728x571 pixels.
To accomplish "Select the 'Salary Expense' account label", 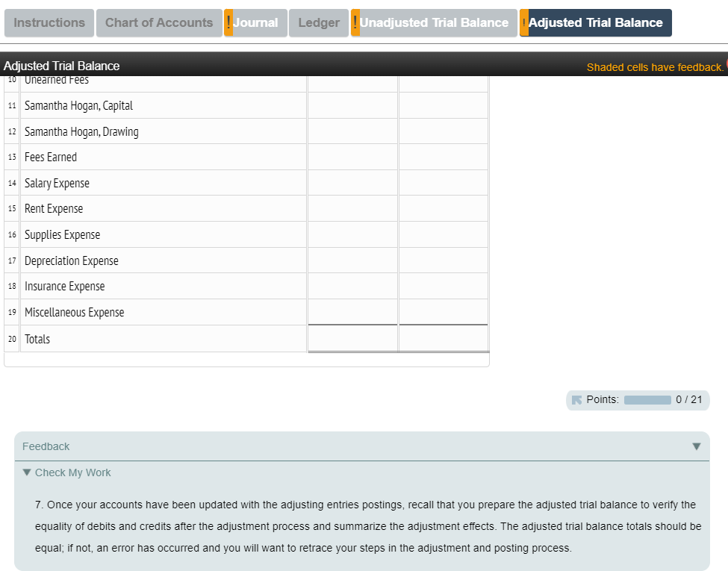I will point(57,184).
